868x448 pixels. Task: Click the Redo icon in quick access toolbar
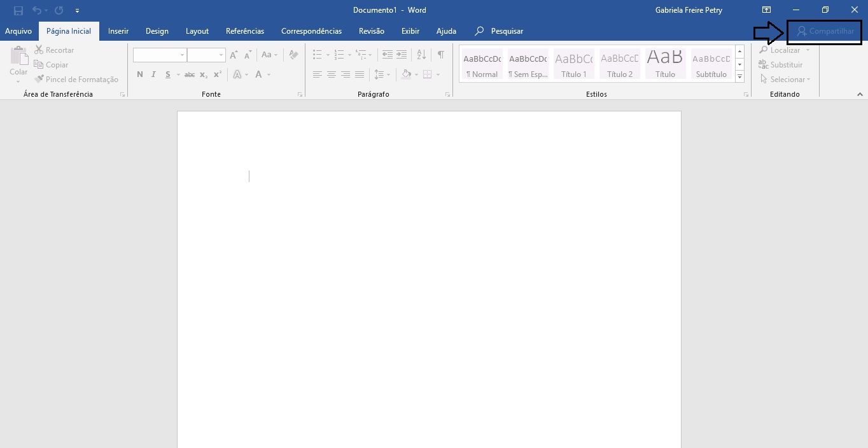pos(59,10)
